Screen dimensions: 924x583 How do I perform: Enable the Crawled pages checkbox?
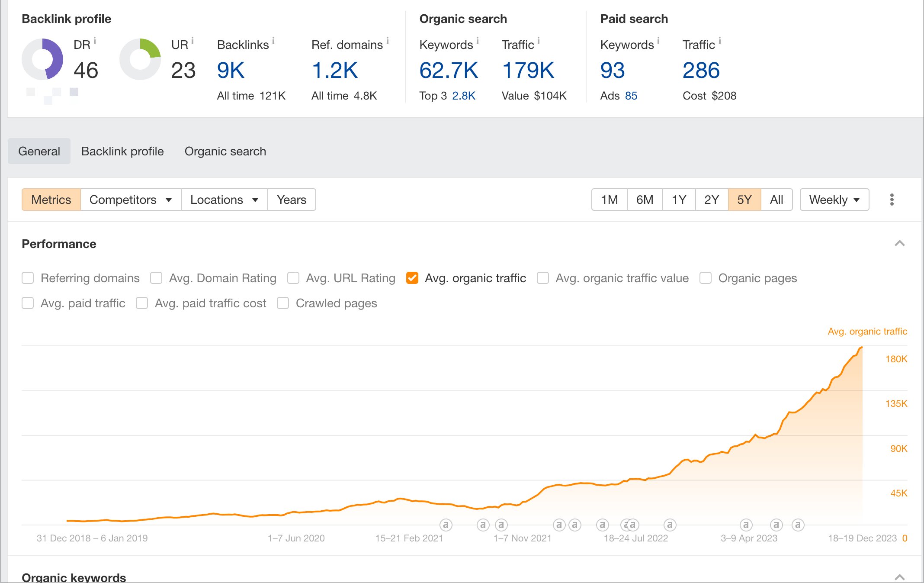(x=283, y=303)
